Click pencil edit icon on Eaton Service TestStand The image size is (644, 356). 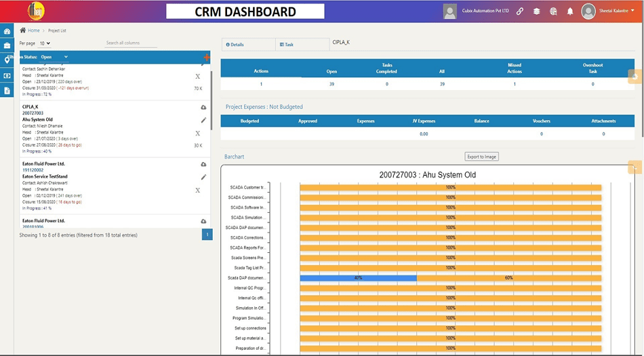tap(203, 177)
